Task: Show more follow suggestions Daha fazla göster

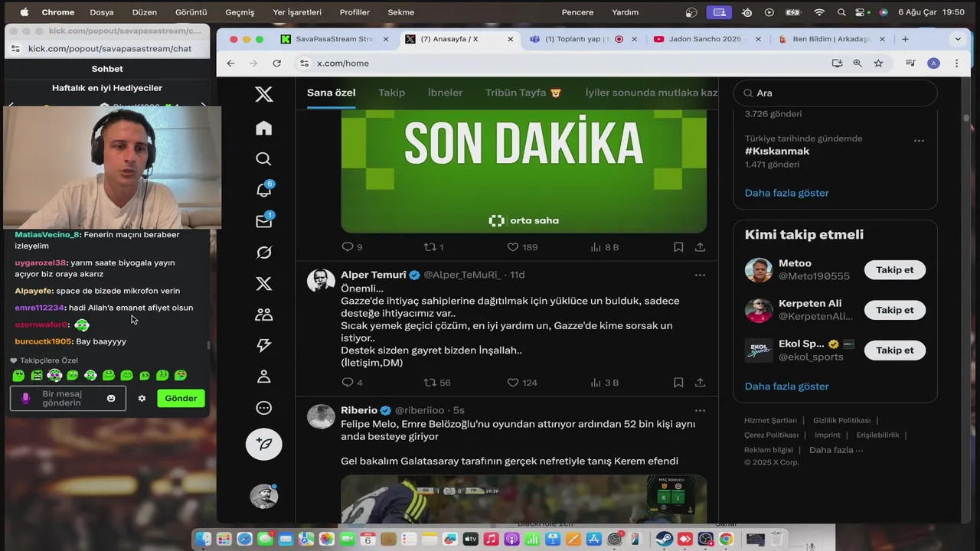Action: pyautogui.click(x=786, y=386)
